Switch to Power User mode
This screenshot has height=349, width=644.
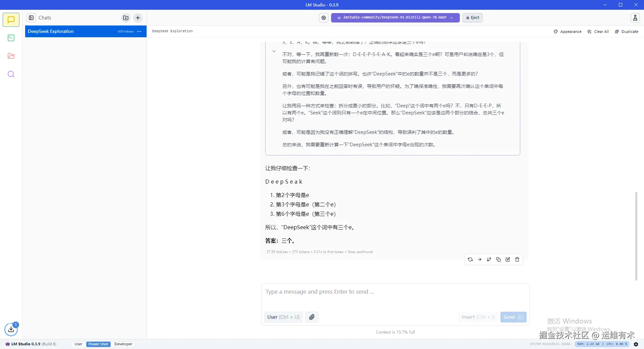[98, 344]
